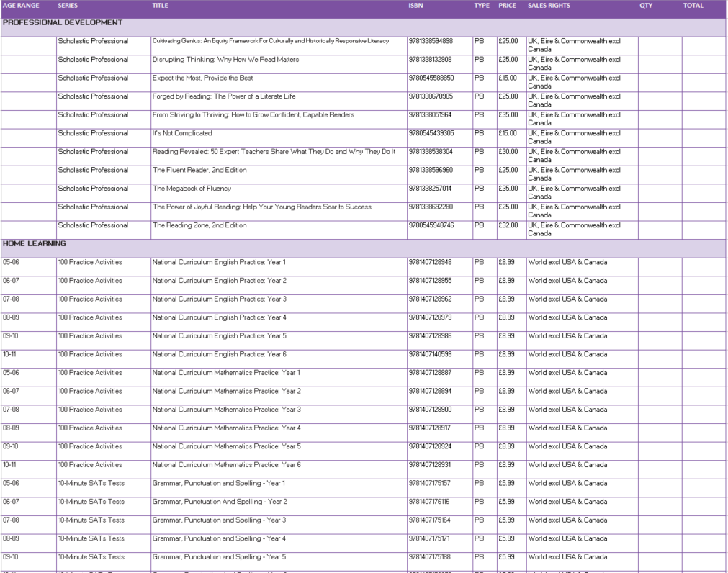Click the QTY column header
728x573 pixels.
click(646, 6)
